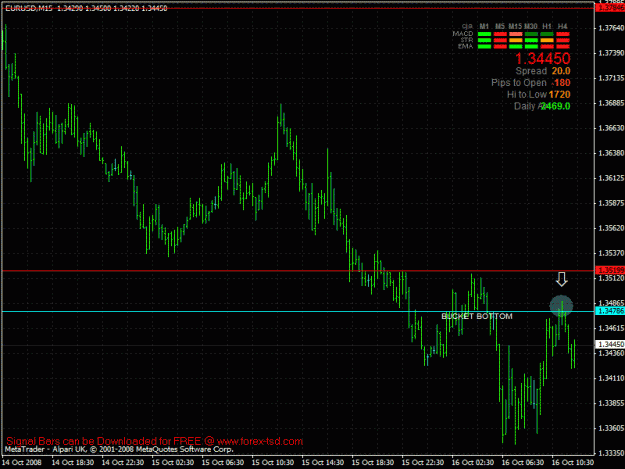
Task: Click the green EMA signal bar under M1
Action: 484,47
